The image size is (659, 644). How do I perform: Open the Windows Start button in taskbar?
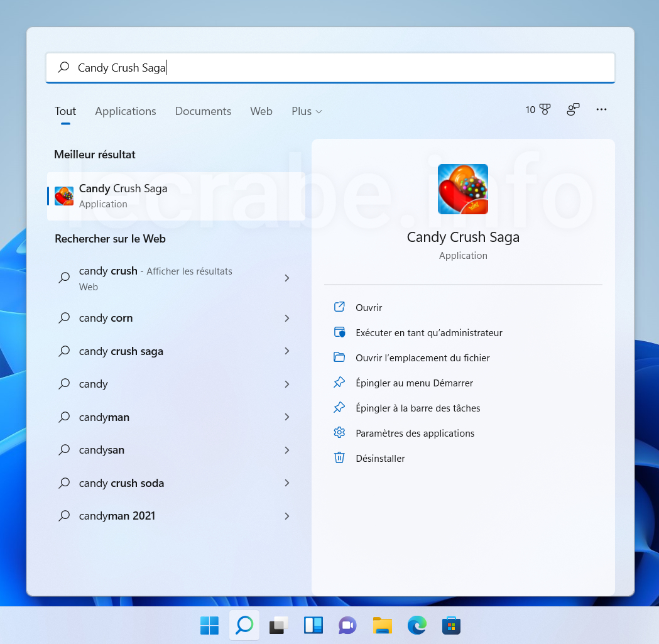(x=209, y=626)
